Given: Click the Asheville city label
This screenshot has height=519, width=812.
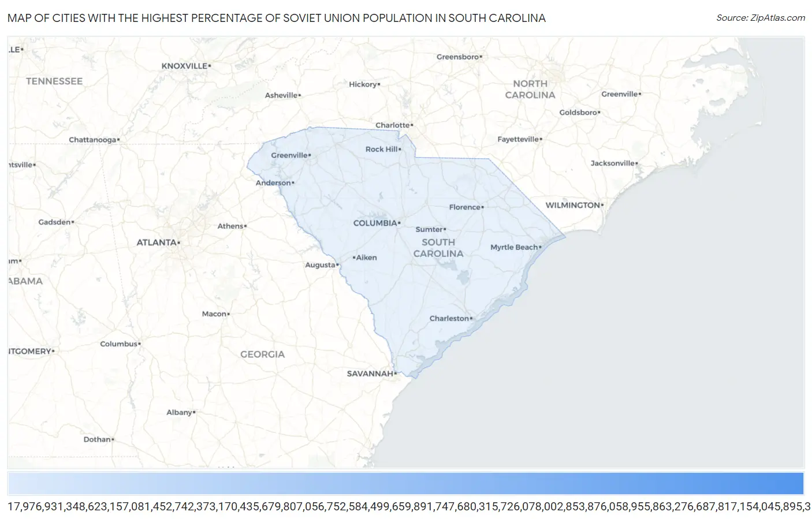Looking at the screenshot, I should pyautogui.click(x=282, y=95).
